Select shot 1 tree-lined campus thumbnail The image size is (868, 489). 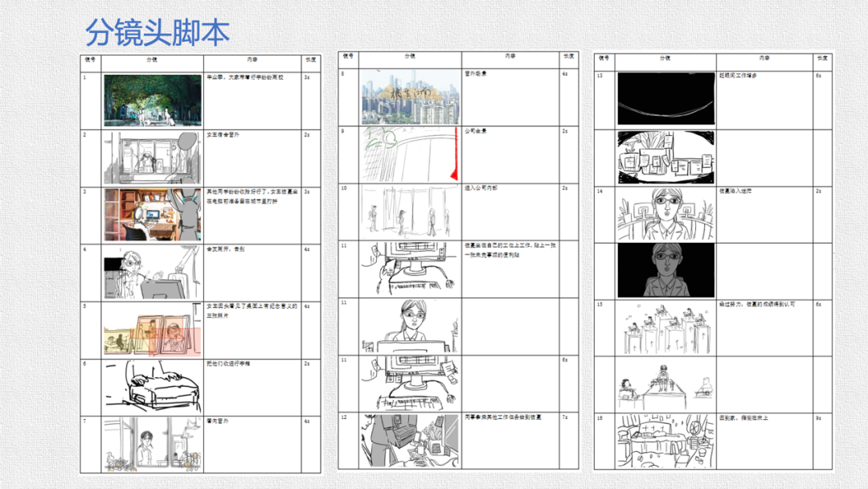coord(152,101)
